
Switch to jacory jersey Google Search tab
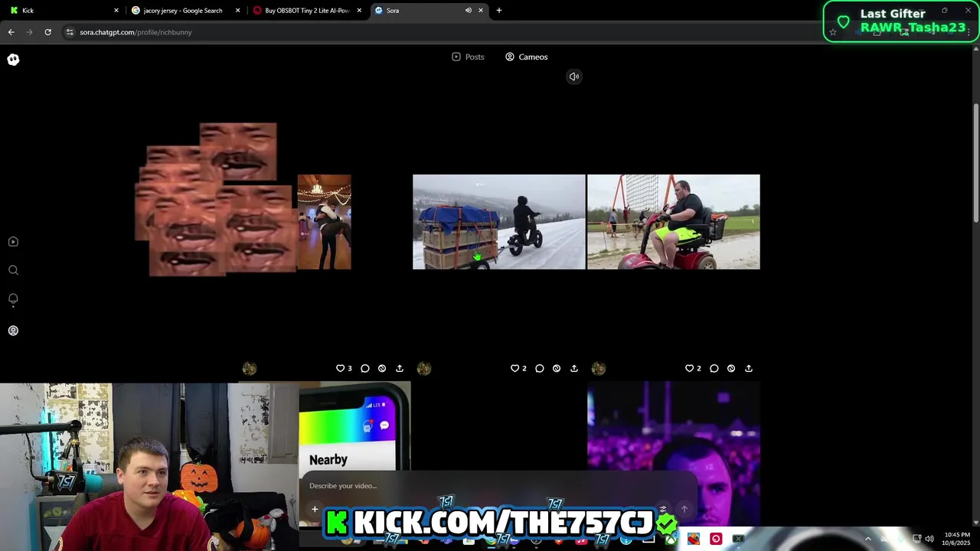[184, 11]
